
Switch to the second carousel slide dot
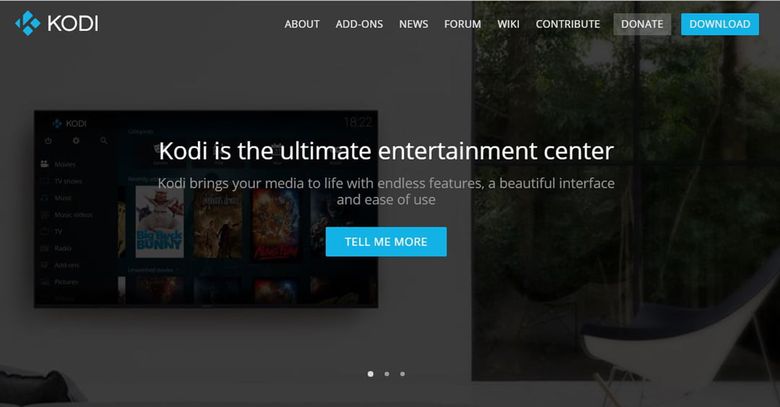tap(387, 374)
